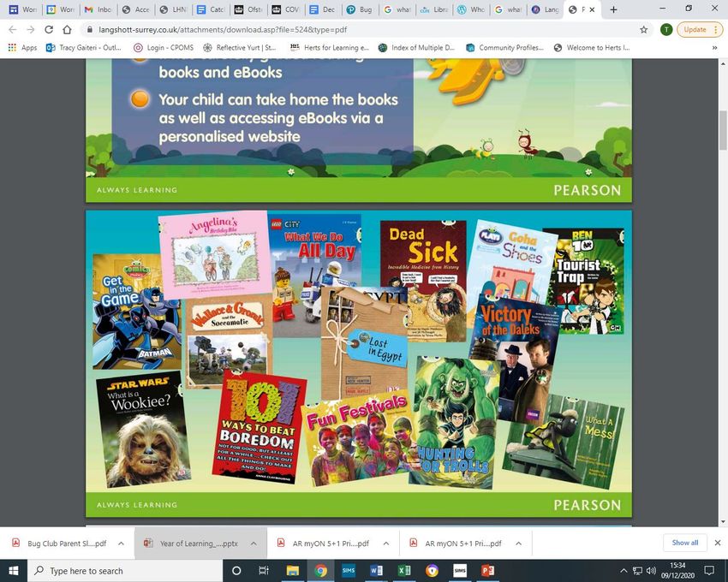Open the Apps bookmarks shortcut
The height and width of the screenshot is (582, 728).
coord(22,47)
